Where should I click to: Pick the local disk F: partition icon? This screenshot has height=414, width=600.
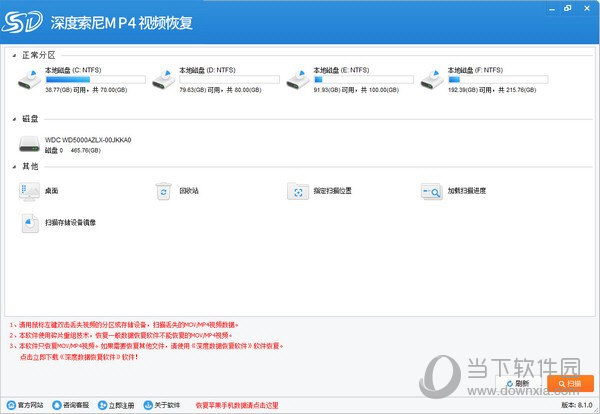[x=432, y=78]
